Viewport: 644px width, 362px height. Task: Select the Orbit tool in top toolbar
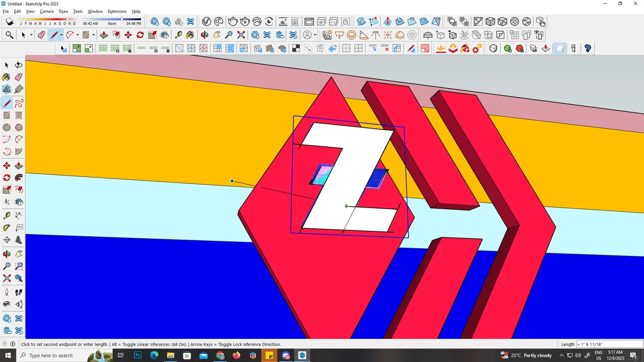pos(204,35)
